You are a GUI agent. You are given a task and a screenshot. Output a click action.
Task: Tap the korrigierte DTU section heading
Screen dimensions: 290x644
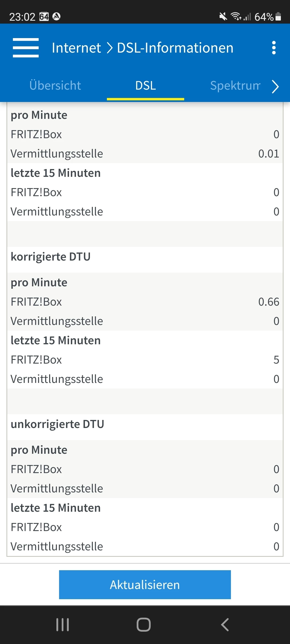coord(50,257)
